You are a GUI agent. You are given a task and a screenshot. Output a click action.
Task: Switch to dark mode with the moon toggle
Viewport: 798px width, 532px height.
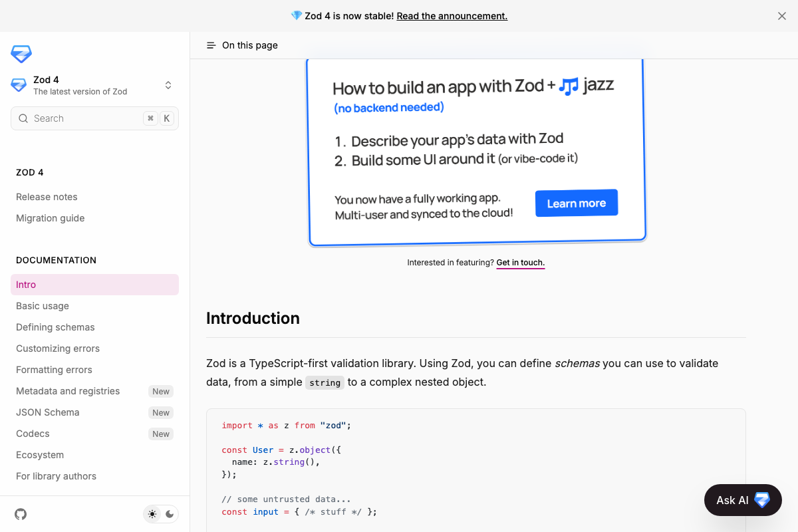[x=170, y=514]
